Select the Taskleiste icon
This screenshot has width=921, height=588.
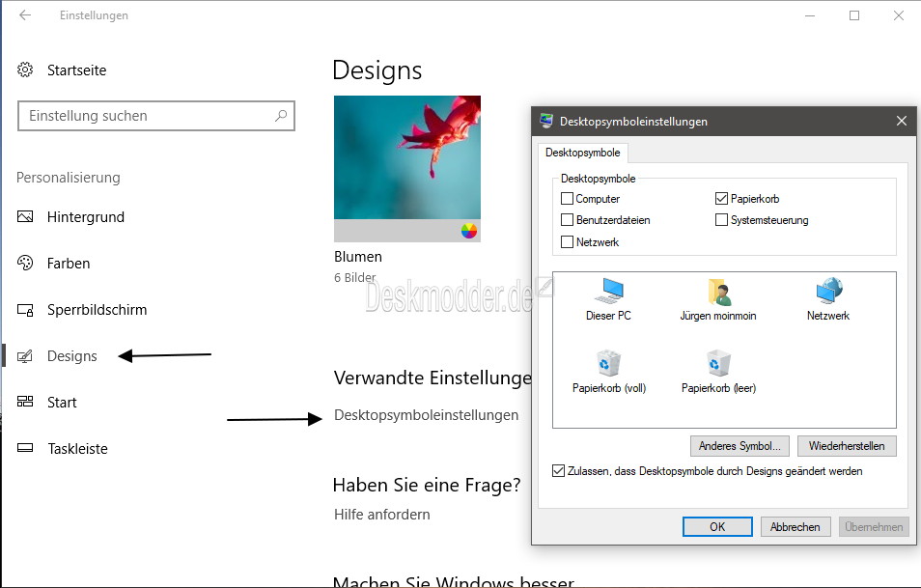pyautogui.click(x=25, y=448)
